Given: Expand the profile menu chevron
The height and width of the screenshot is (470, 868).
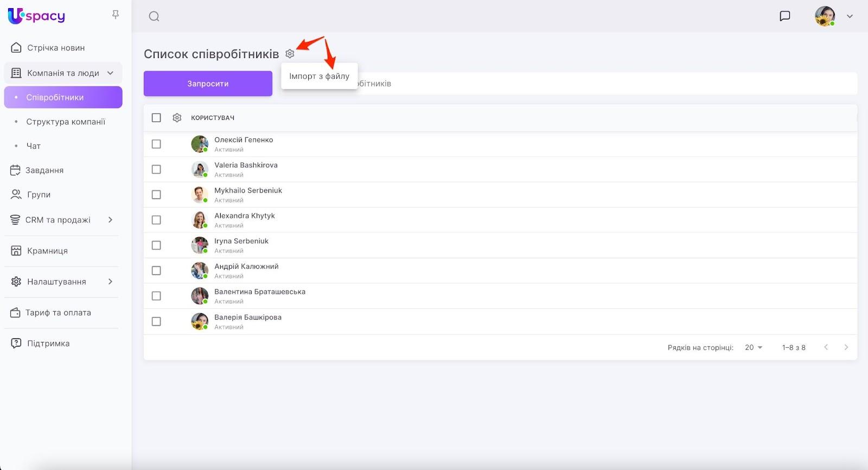Looking at the screenshot, I should [850, 16].
